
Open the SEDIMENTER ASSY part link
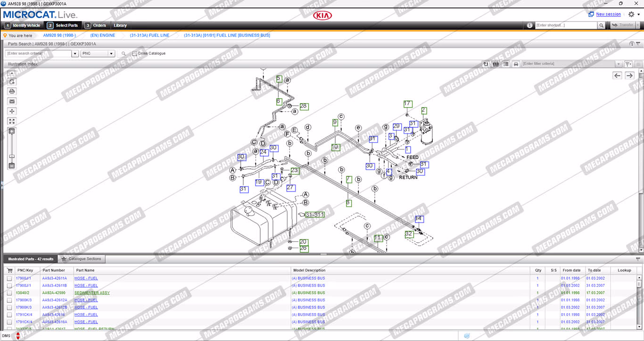(x=92, y=293)
